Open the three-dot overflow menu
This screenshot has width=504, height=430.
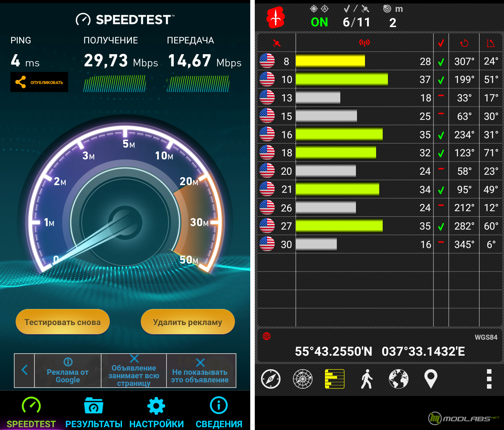coord(489,379)
